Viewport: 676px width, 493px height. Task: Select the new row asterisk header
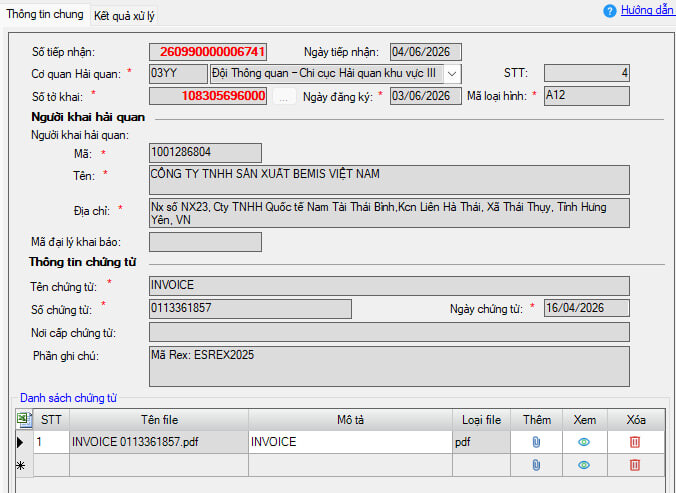[x=25, y=465]
